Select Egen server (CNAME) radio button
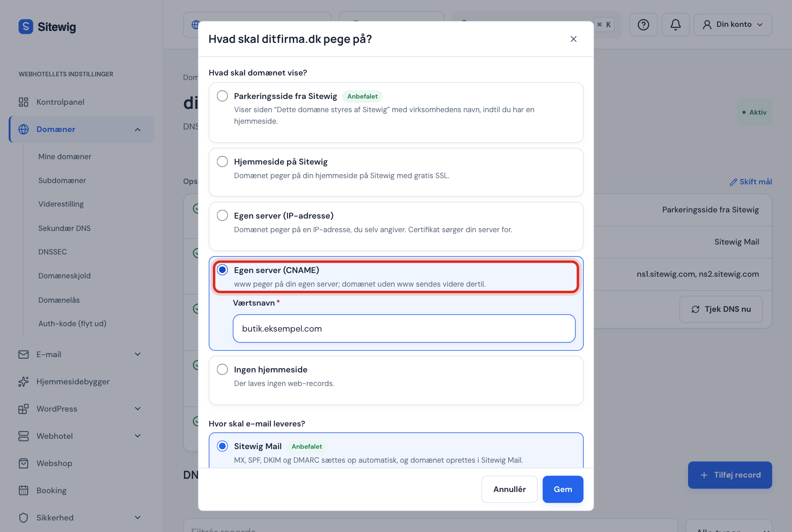The height and width of the screenshot is (532, 792). 222,270
